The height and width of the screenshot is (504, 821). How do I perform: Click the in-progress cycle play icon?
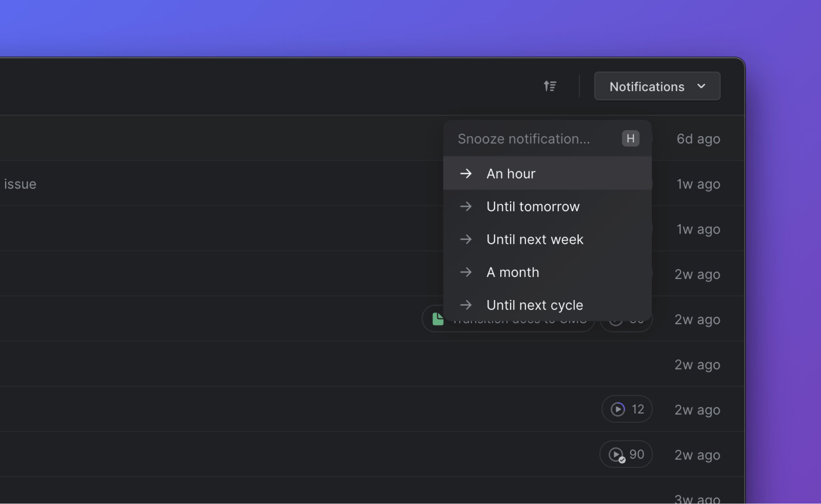(617, 409)
